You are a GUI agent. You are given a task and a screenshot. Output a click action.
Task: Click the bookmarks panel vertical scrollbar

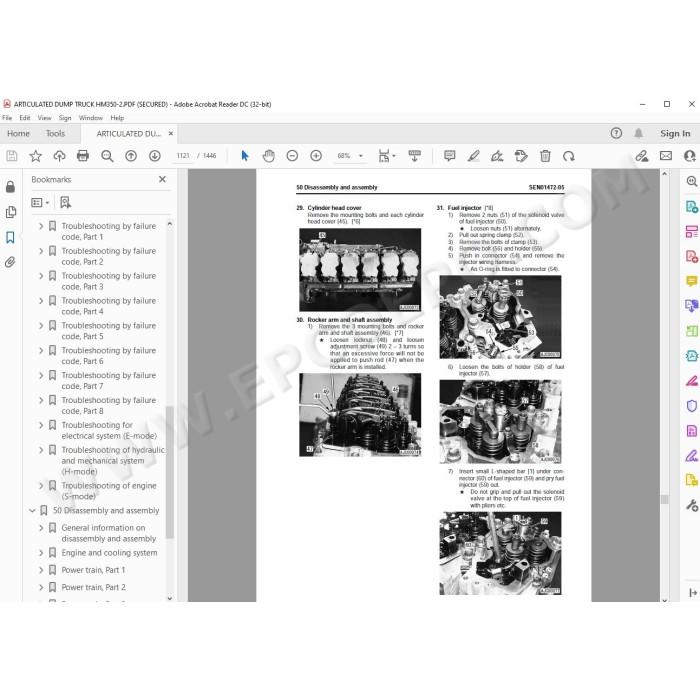[x=170, y=473]
